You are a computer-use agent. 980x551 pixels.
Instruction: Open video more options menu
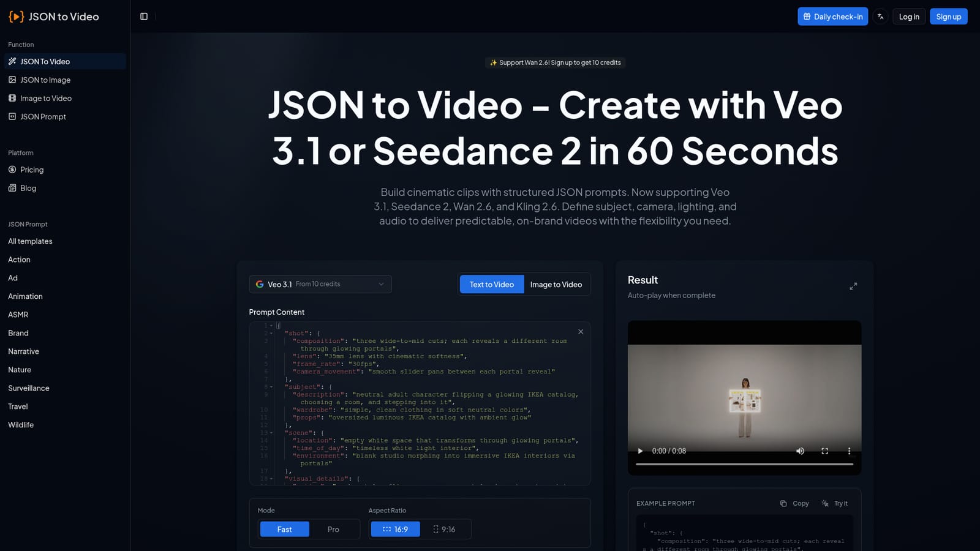point(849,451)
